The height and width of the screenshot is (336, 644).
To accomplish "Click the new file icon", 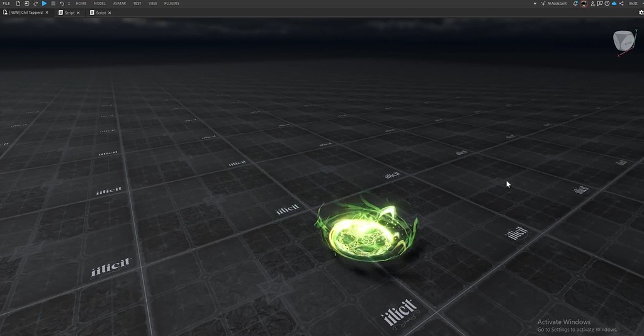I will [x=18, y=3].
